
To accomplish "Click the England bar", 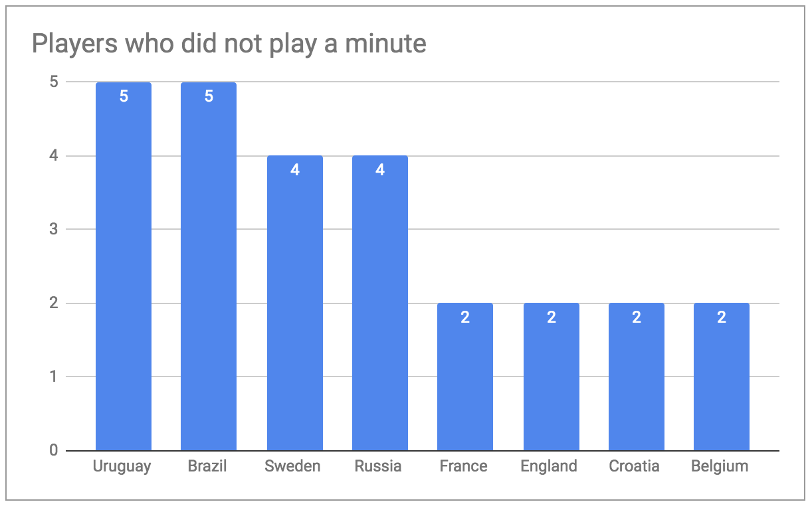I will click(551, 377).
